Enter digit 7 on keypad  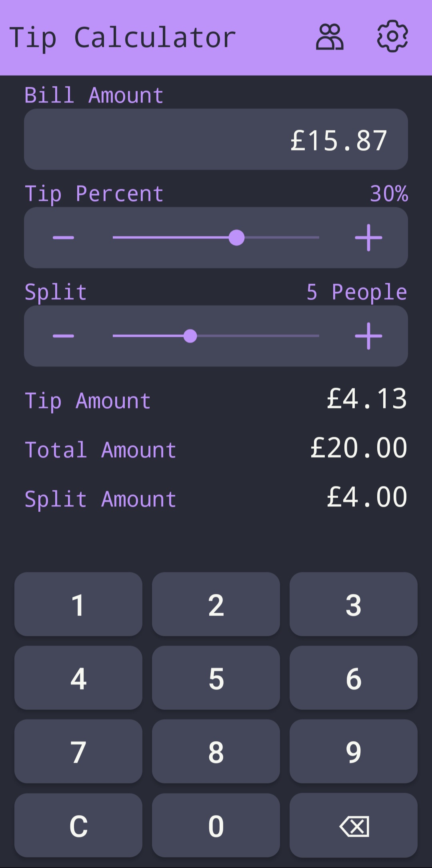[78, 752]
